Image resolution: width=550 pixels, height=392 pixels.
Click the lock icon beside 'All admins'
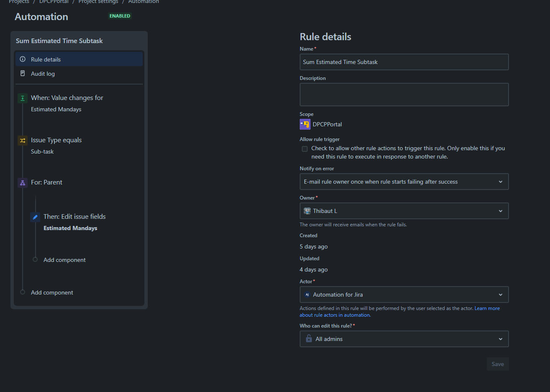tap(308, 339)
